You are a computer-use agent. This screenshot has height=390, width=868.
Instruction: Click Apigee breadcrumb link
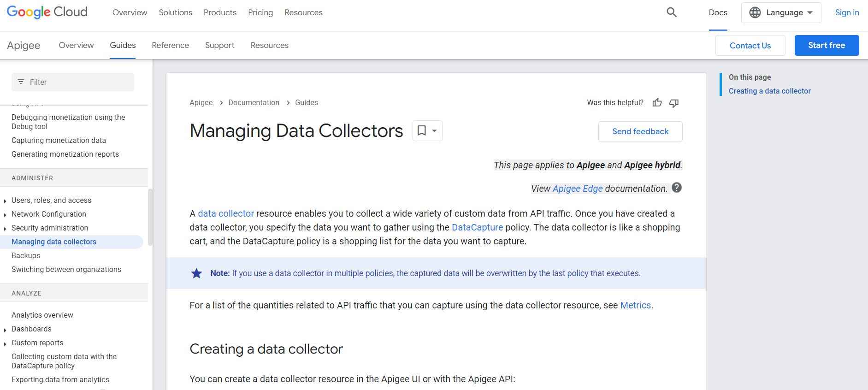pos(201,102)
